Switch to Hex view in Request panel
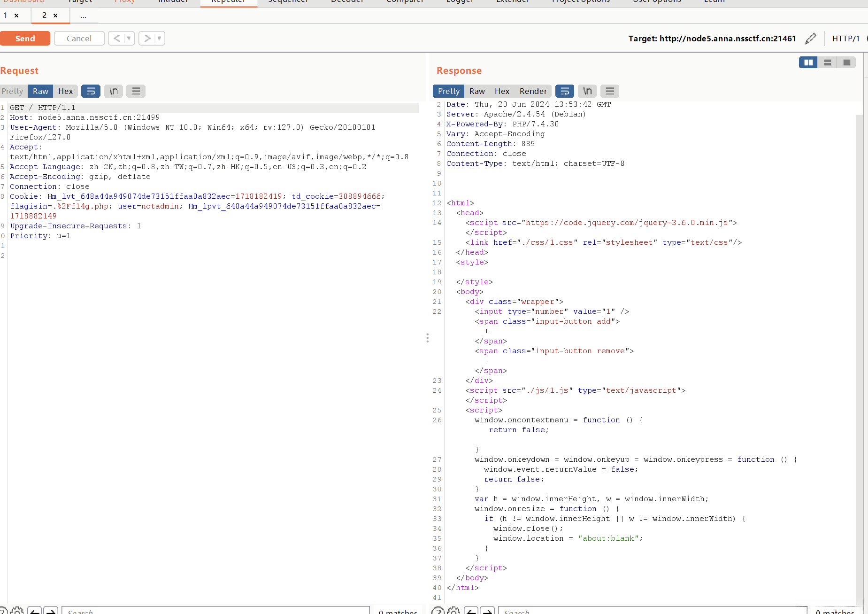868x614 pixels. [65, 91]
